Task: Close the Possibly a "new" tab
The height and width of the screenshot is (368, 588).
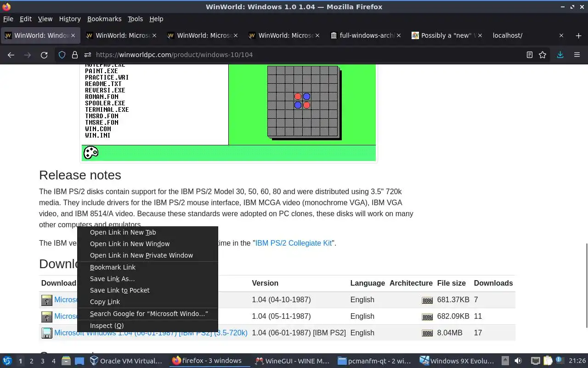Action: 480,35
